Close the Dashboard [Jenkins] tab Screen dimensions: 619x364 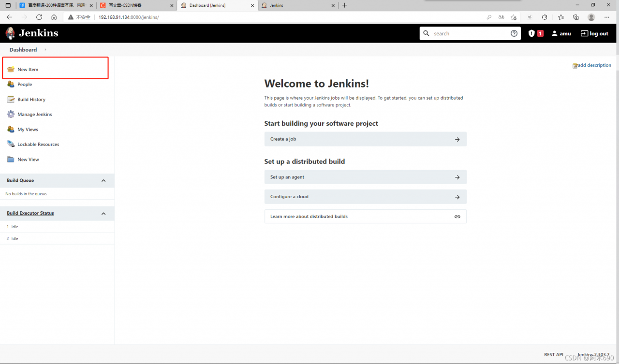click(252, 5)
